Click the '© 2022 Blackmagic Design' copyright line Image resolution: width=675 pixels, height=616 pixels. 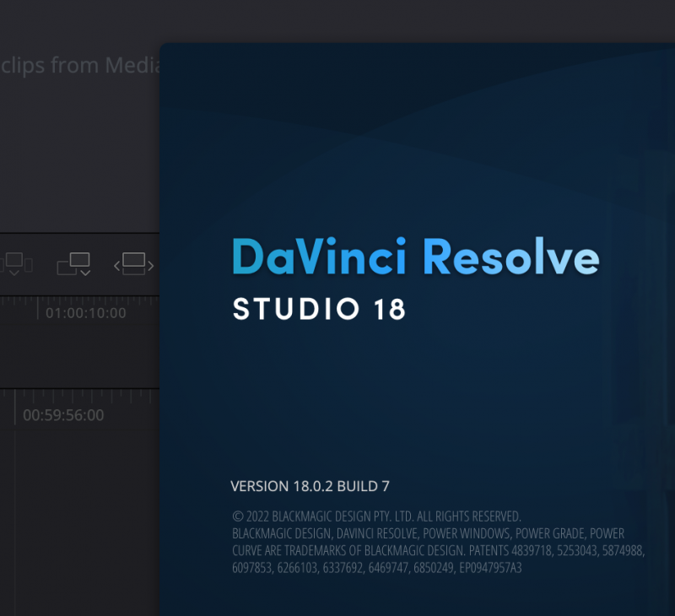click(376, 516)
